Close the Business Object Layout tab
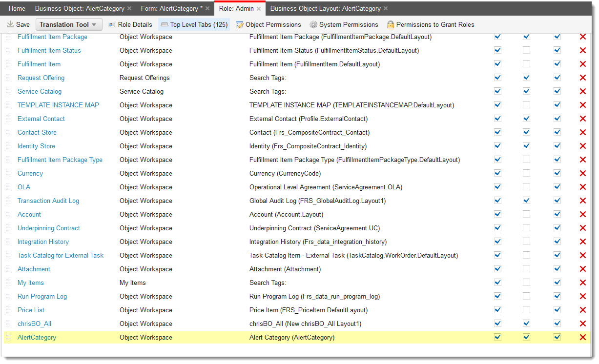The image size is (599, 364). (x=386, y=9)
